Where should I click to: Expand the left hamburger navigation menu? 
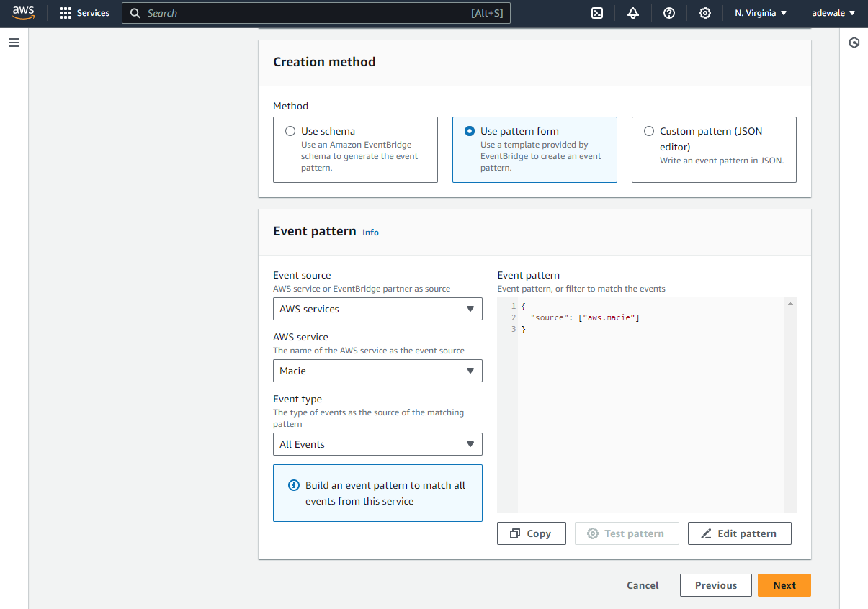[x=14, y=42]
